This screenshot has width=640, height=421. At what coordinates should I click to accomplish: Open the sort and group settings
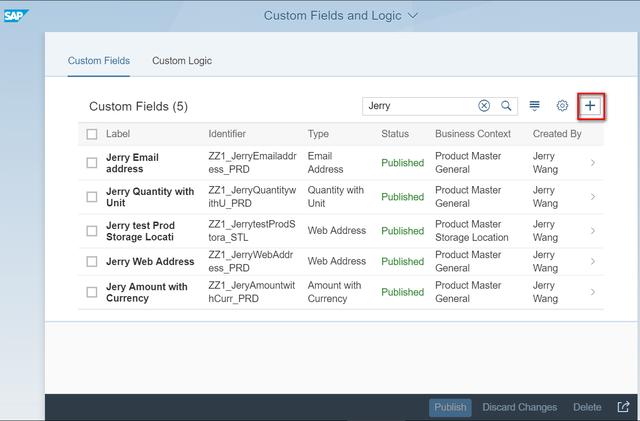pyautogui.click(x=535, y=106)
